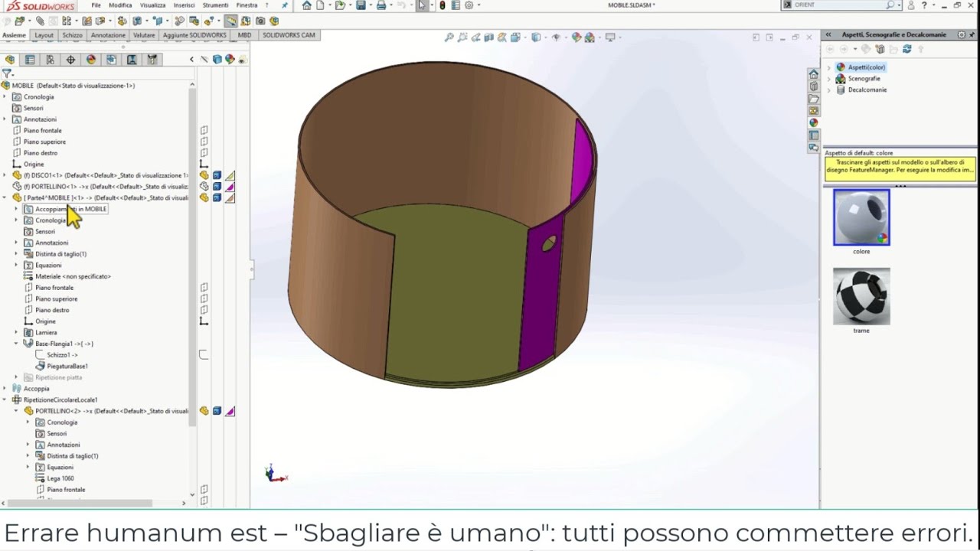980x551 pixels.
Task: Expand the Scenografie tree node
Action: (829, 79)
